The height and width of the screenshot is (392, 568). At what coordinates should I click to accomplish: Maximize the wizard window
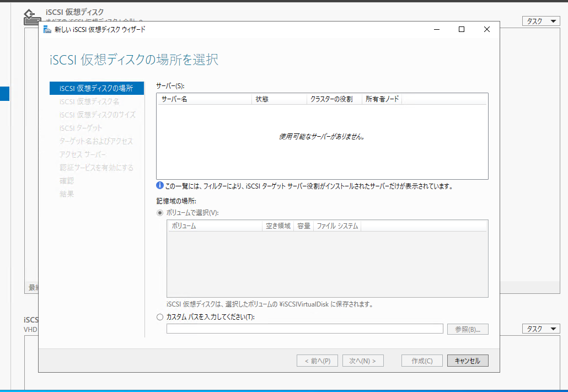462,29
